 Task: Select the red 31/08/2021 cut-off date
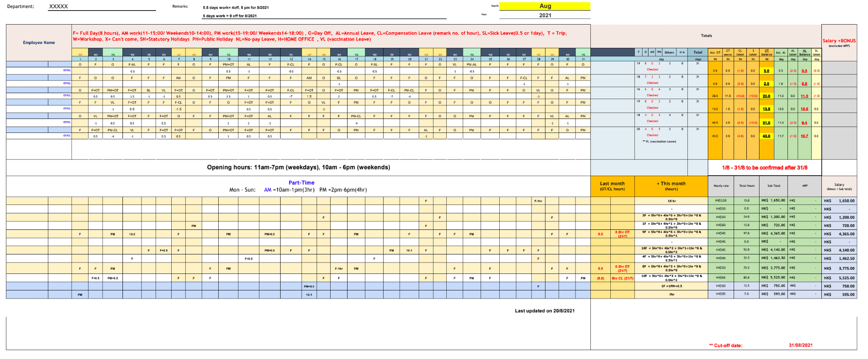(801, 345)
